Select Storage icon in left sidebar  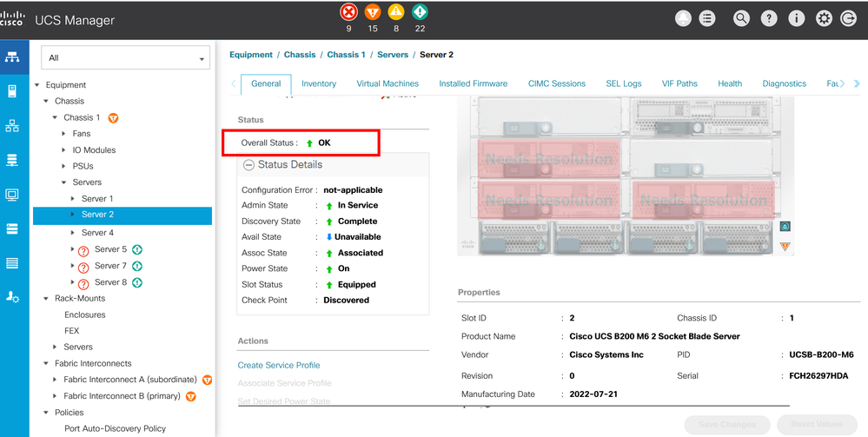(13, 228)
